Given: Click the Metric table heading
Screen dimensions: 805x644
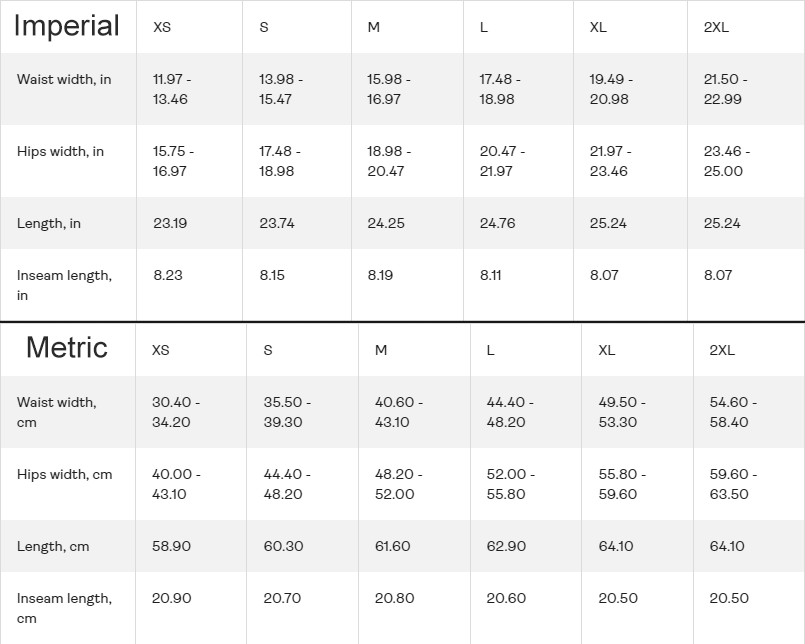Looking at the screenshot, I should 66,347.
